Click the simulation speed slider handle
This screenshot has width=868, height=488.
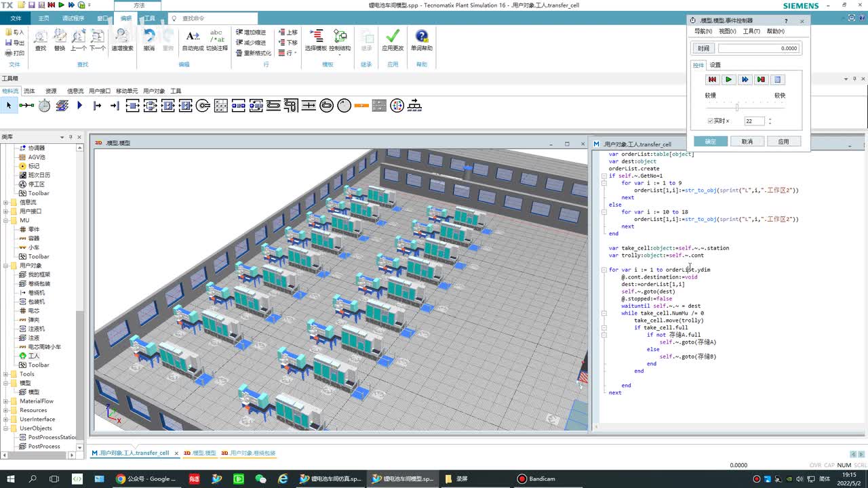[x=737, y=107]
